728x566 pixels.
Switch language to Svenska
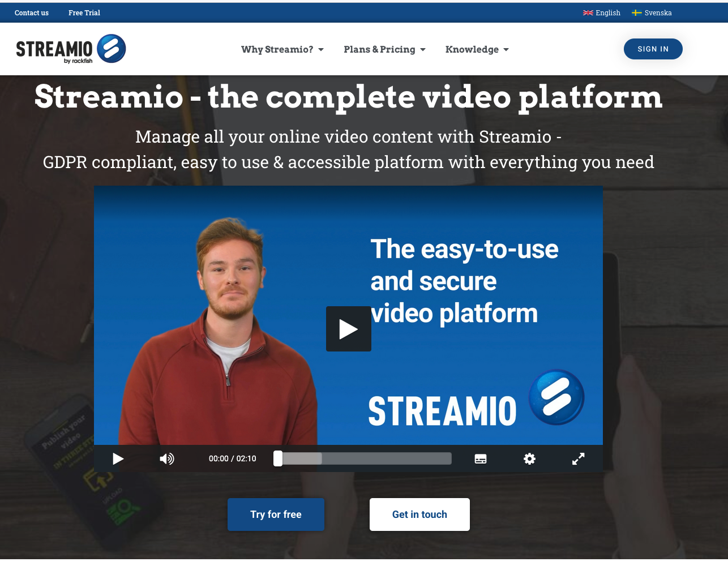[652, 12]
